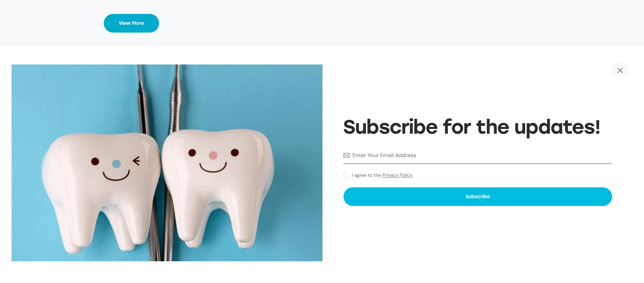Screen dimensions: 644x283
Task: Tick the privacy policy agreement checkbox
Action: 346,175
